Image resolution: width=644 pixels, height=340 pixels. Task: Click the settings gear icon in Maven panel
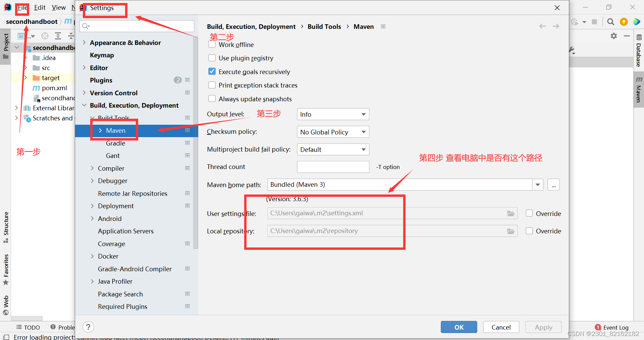(x=614, y=36)
